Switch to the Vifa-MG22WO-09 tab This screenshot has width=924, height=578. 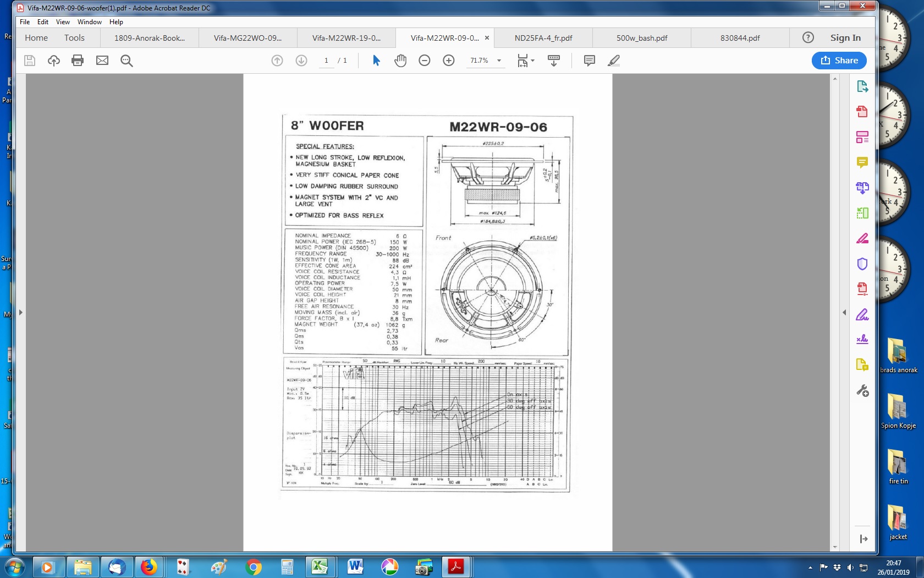click(248, 38)
